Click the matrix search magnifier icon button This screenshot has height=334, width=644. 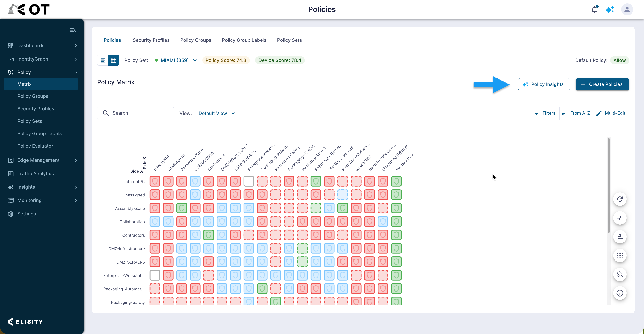pos(620,274)
